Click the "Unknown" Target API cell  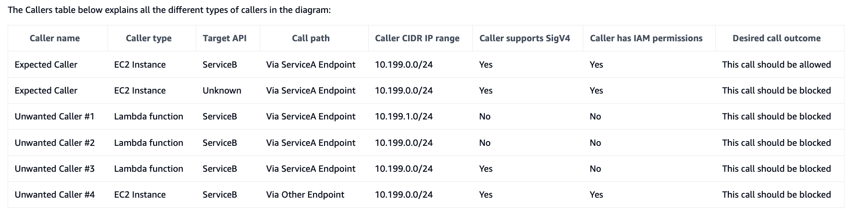click(x=222, y=91)
